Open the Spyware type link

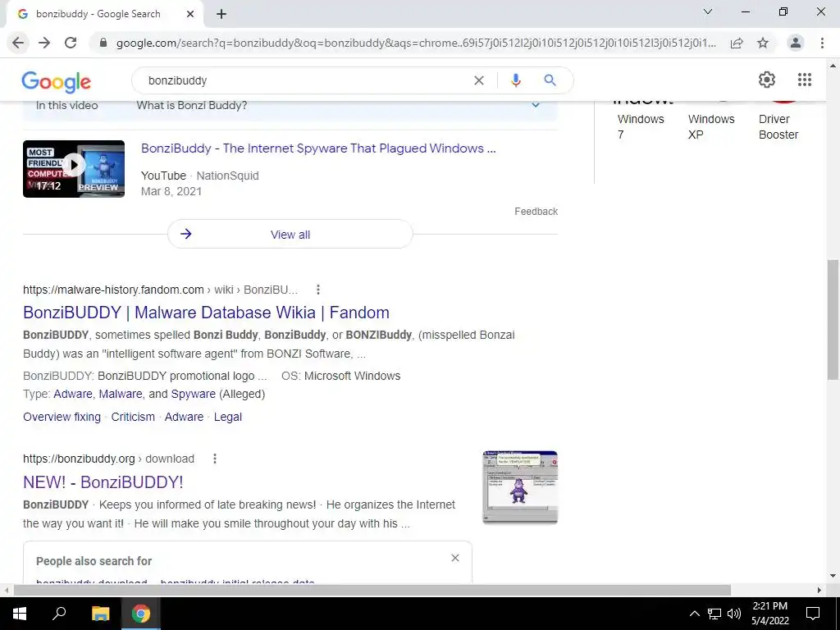(193, 394)
